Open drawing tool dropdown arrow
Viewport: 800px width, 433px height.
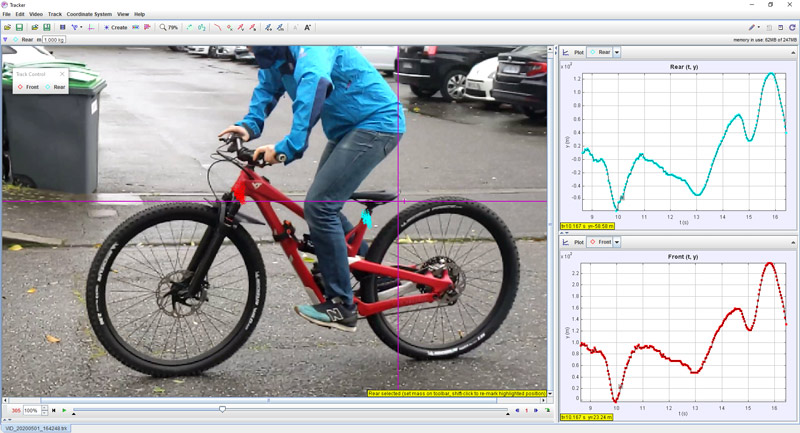click(x=758, y=28)
